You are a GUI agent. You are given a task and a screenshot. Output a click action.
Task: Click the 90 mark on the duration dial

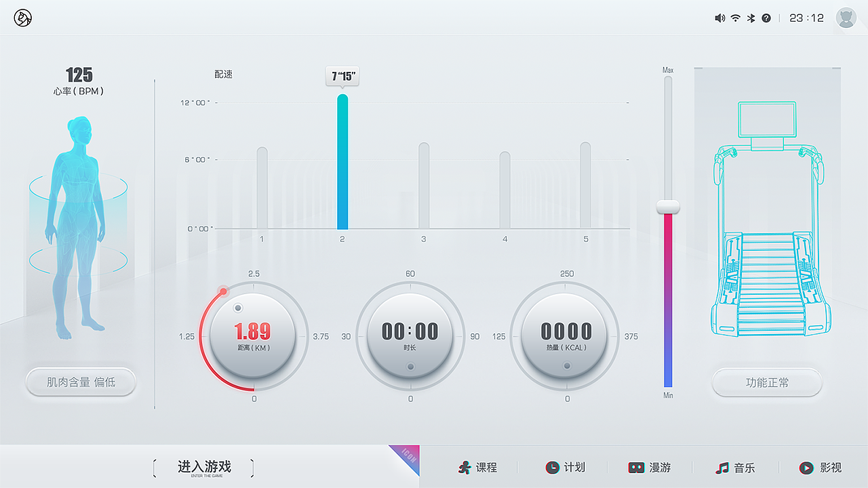click(x=475, y=337)
